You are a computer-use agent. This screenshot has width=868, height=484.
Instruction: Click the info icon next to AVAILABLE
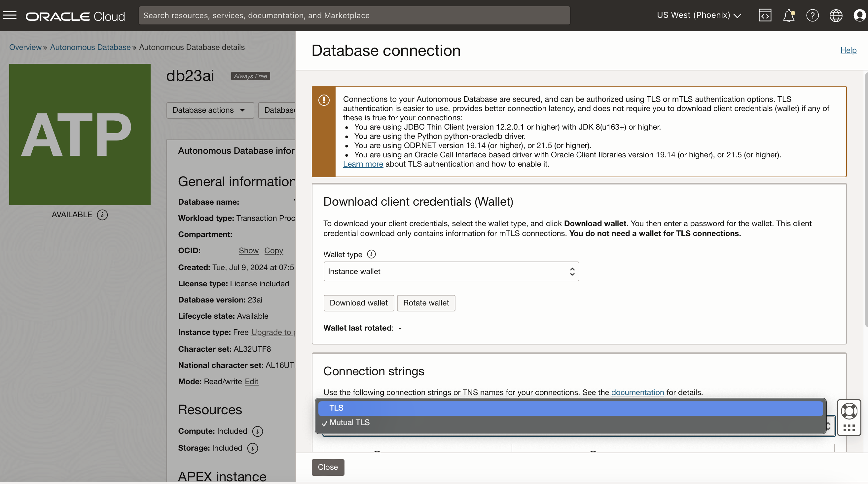[102, 215]
